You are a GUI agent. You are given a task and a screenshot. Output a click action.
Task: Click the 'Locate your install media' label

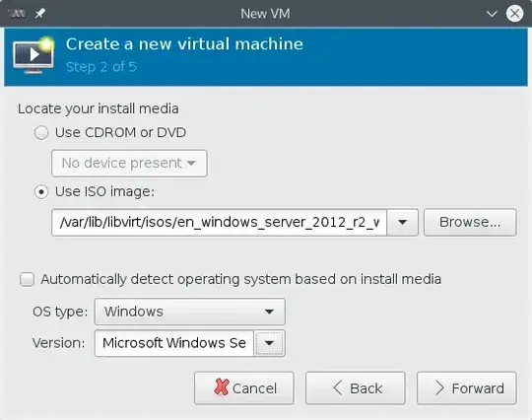pyautogui.click(x=99, y=109)
